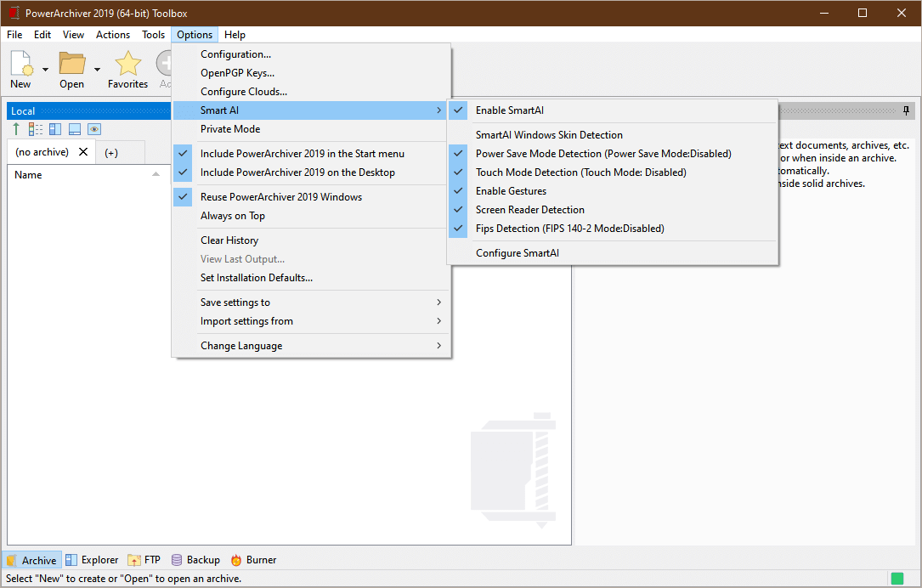
Task: Switch to the Archive mode tab
Action: [31, 560]
